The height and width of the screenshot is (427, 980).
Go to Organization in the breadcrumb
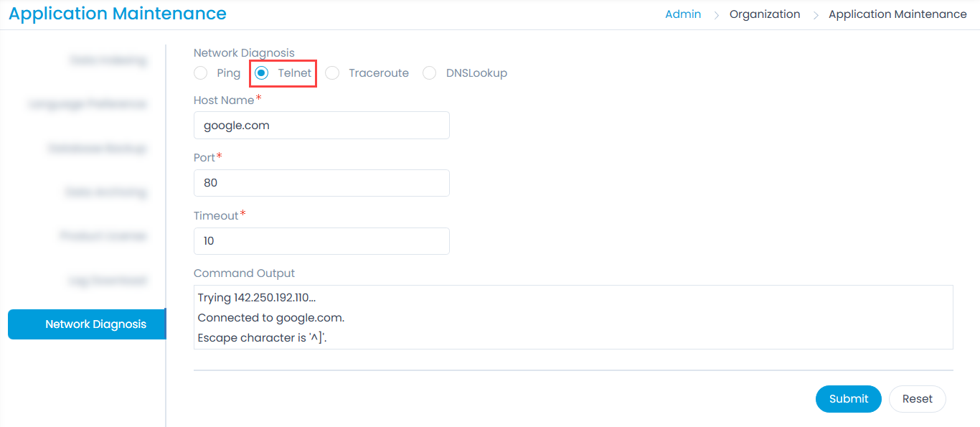765,14
